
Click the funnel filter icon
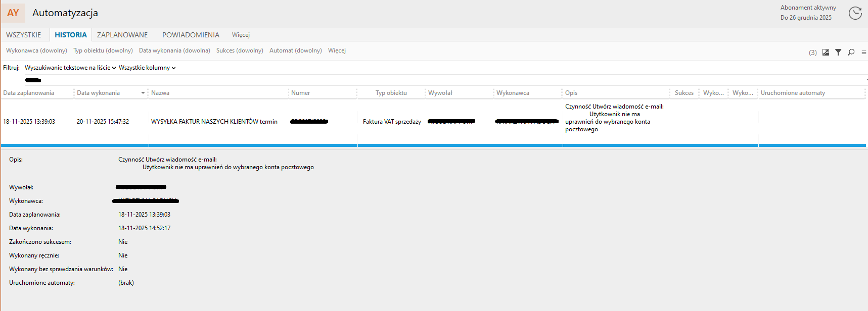(x=838, y=53)
